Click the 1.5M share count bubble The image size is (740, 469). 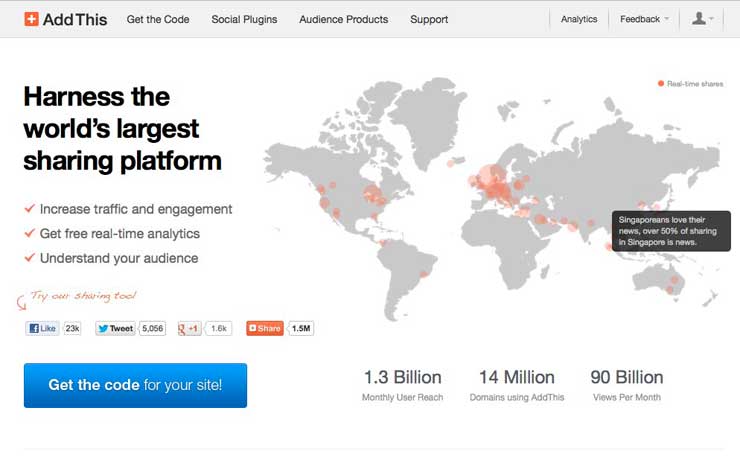tap(301, 328)
